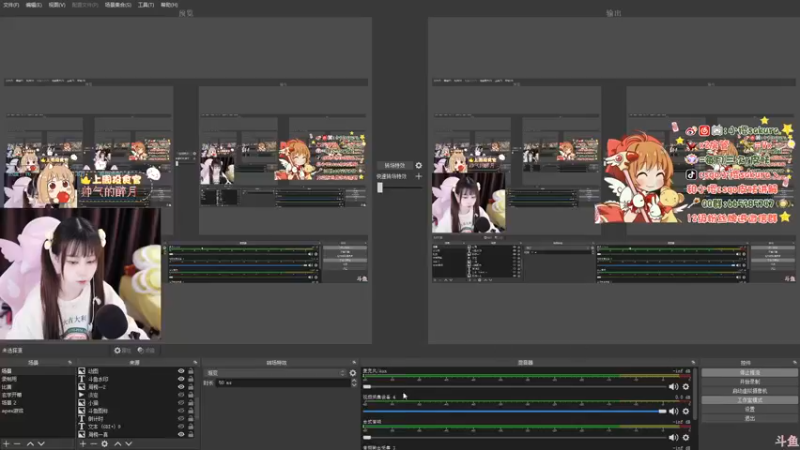Mute the second track with the blue volume slider
This screenshot has width=800, height=450.
[x=673, y=411]
